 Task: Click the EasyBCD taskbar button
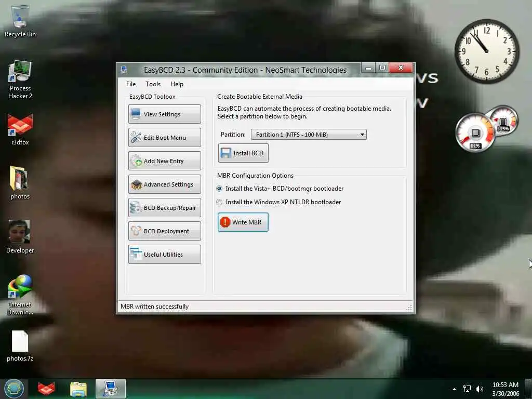pyautogui.click(x=111, y=389)
